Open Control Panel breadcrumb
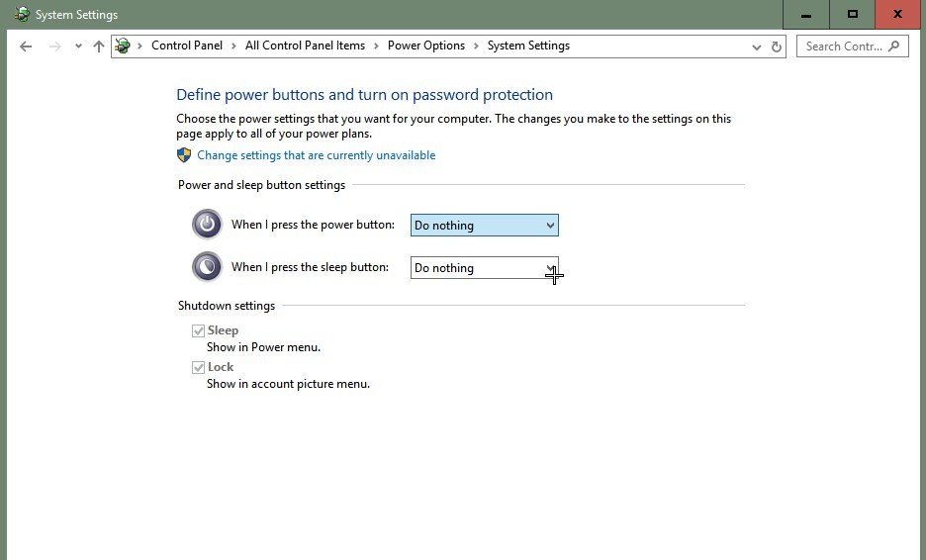This screenshot has width=926, height=560. (x=187, y=46)
